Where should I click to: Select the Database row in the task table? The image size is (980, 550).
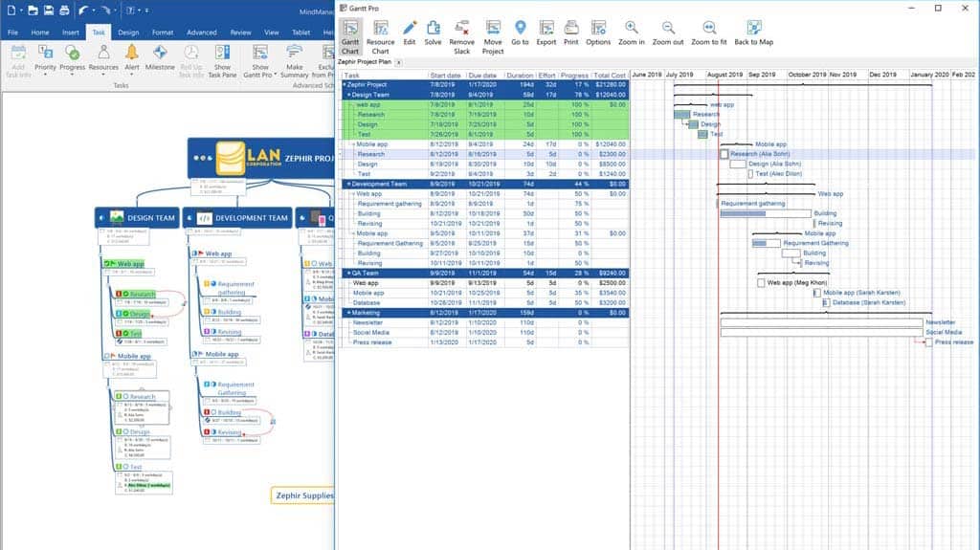485,302
